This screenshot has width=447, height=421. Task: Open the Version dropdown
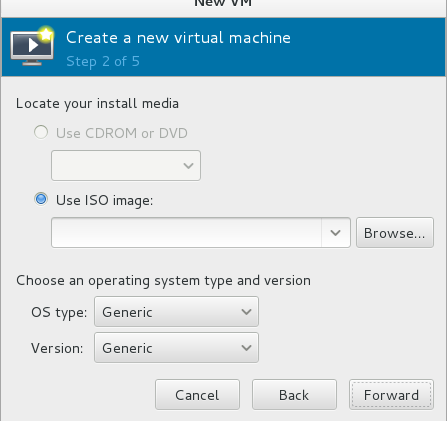pos(176,348)
